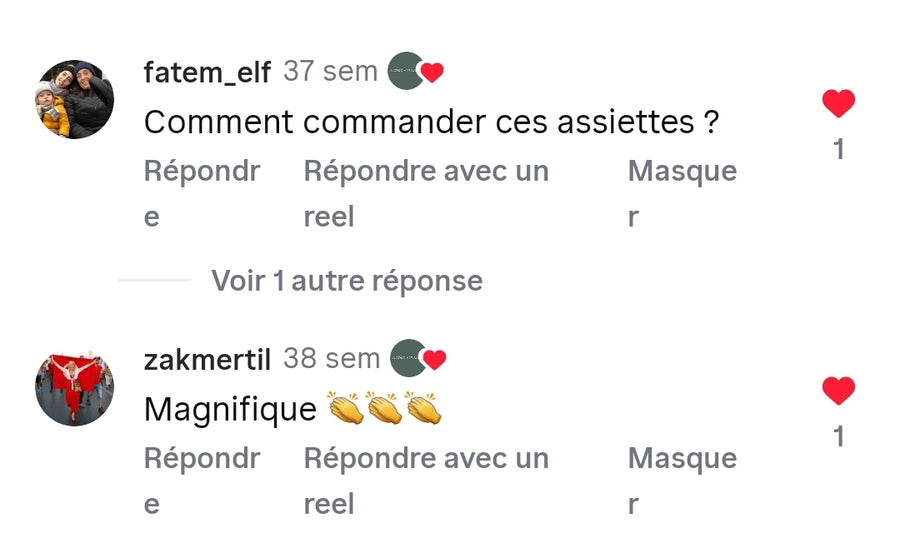The image size is (900, 548).
Task: Click the "38 sem" timestamp
Action: pyautogui.click(x=331, y=359)
